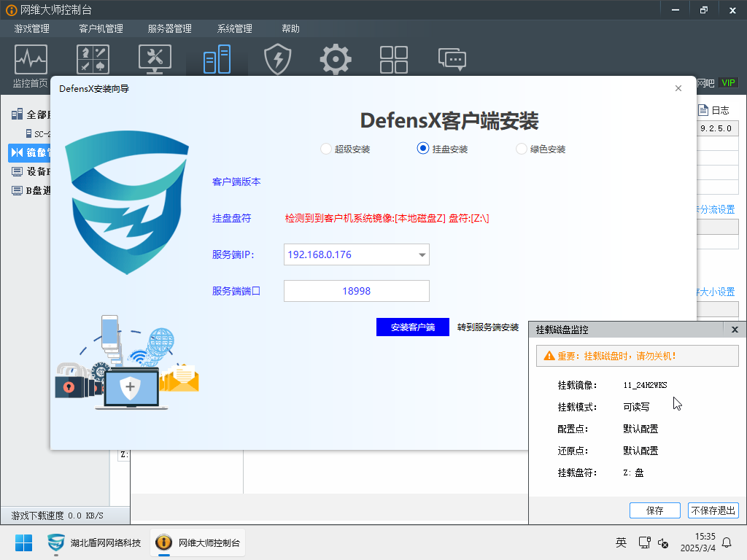This screenshot has width=747, height=560.
Task: Select the 超级安装 radio option
Action: point(326,149)
